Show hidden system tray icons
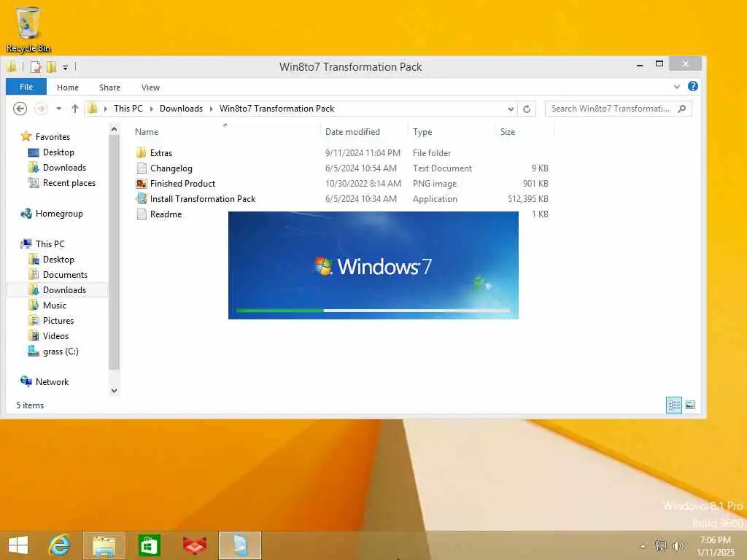 tap(643, 545)
